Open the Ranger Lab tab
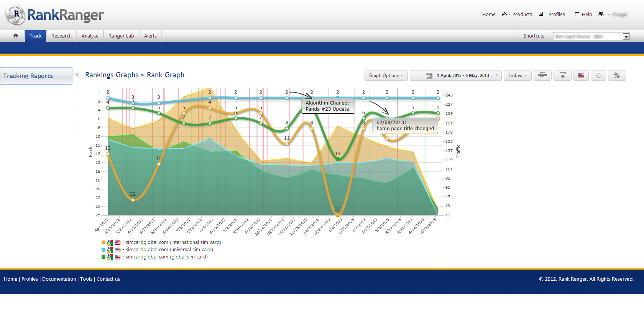 click(121, 36)
